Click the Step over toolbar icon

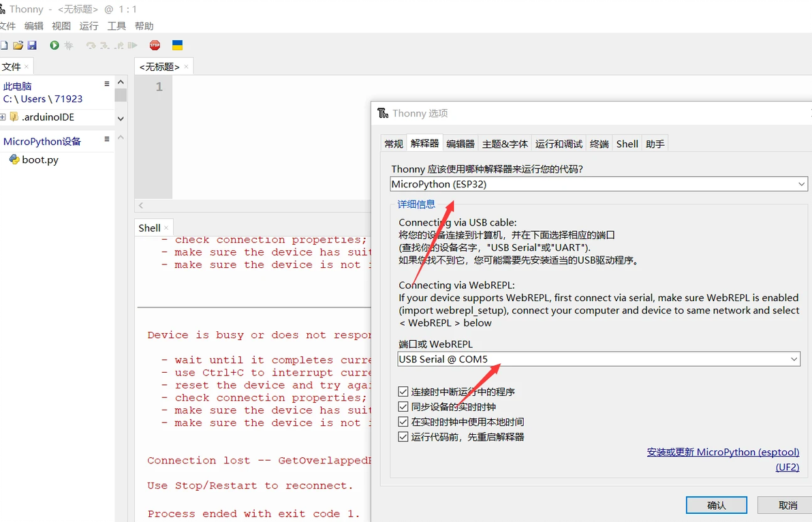click(x=91, y=46)
